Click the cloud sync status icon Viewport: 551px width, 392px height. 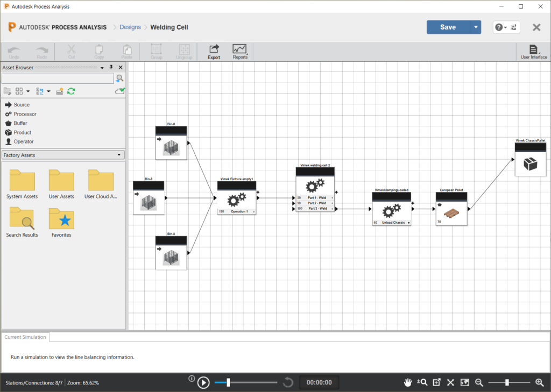tap(120, 91)
